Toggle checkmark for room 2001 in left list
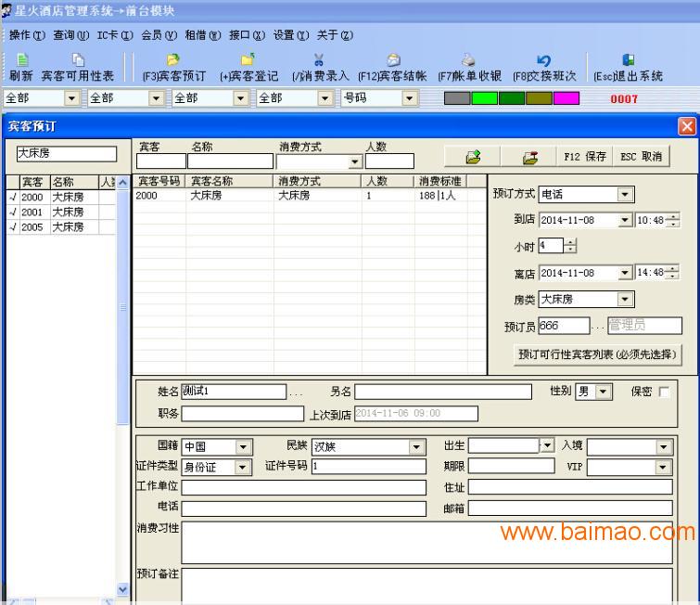 (13, 212)
